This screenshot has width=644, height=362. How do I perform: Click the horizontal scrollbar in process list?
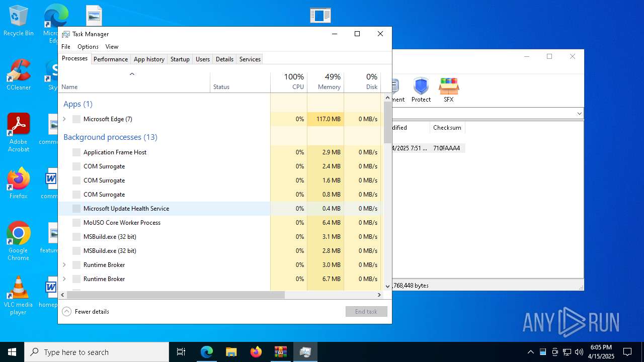point(176,295)
